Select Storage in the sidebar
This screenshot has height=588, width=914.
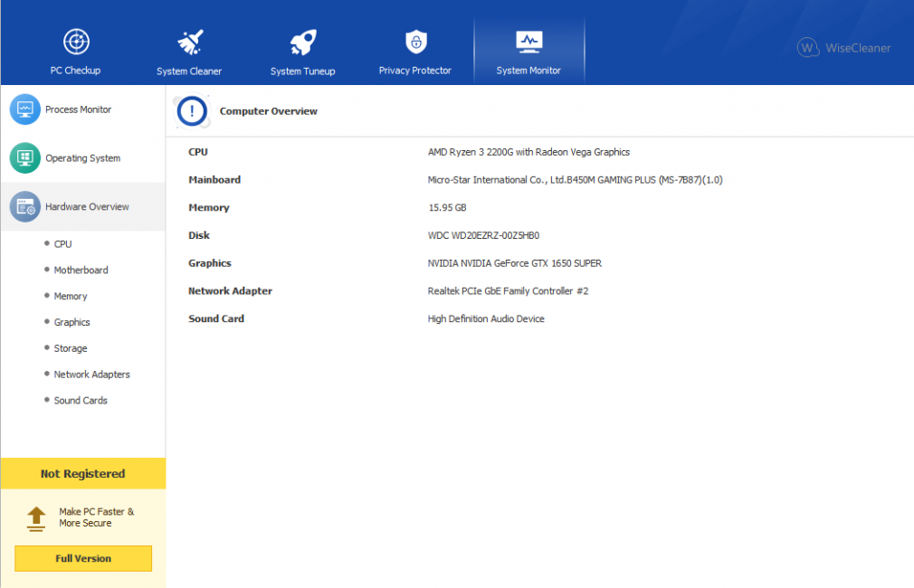pyautogui.click(x=71, y=348)
